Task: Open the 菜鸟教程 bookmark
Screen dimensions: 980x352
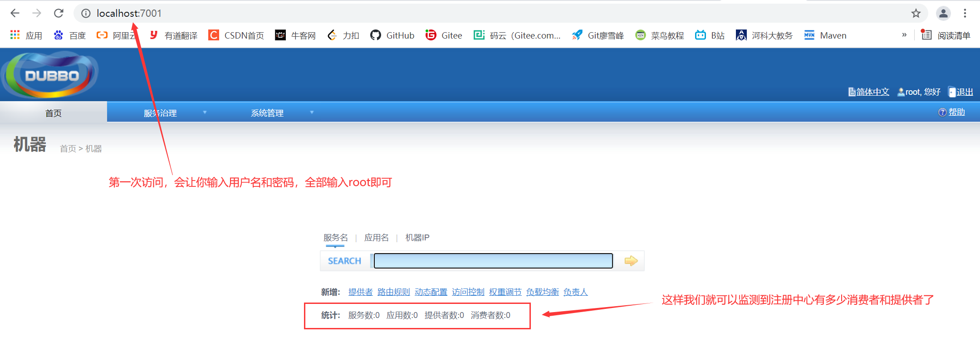Action: coord(659,35)
